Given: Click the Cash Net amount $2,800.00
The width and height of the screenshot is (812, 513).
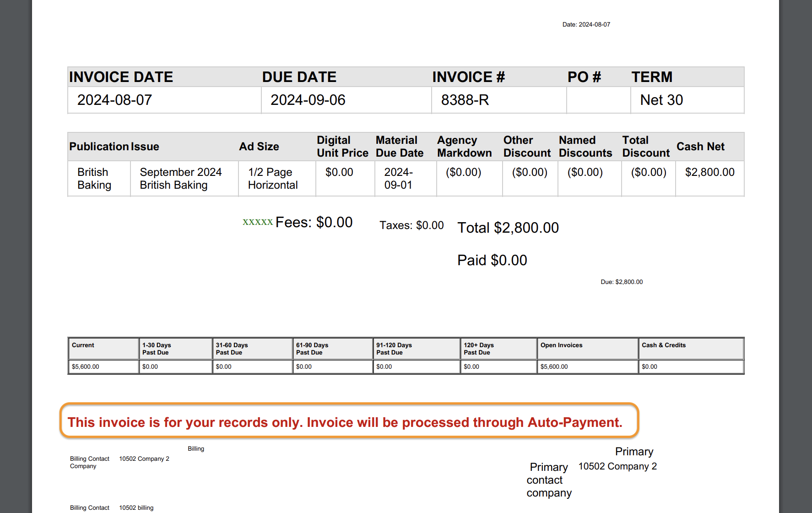Looking at the screenshot, I should point(710,172).
